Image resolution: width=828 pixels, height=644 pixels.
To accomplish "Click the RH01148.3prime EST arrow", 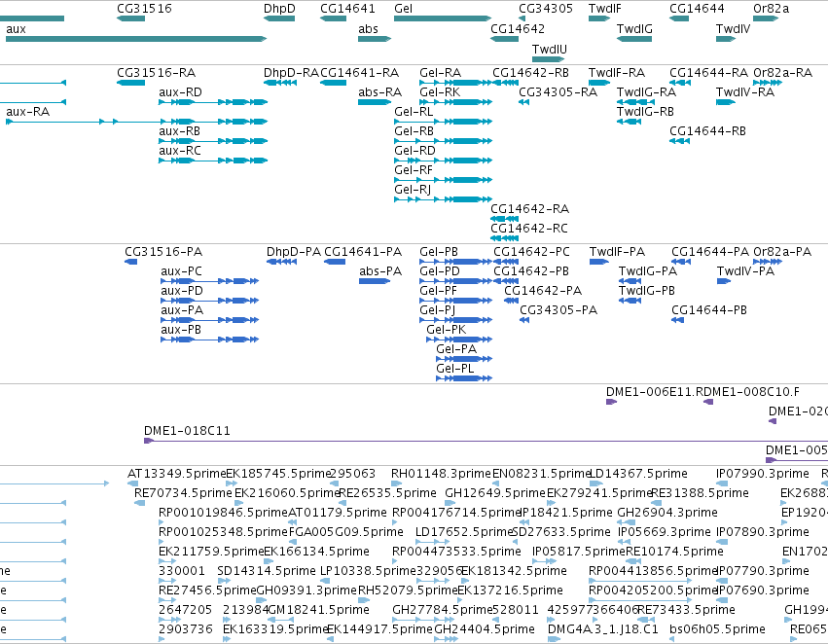I will pos(396,483).
